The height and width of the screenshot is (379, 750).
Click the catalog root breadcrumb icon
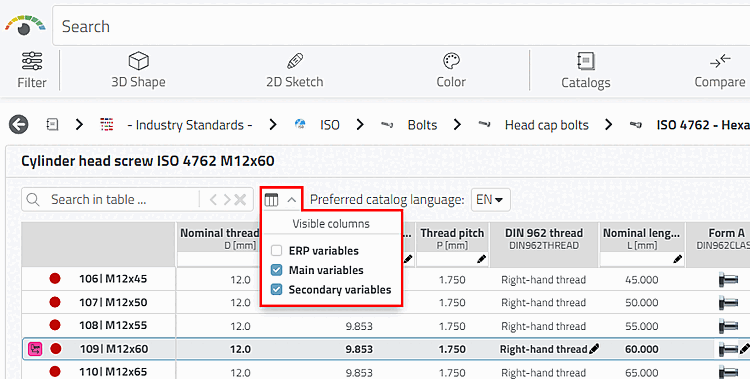coord(52,125)
